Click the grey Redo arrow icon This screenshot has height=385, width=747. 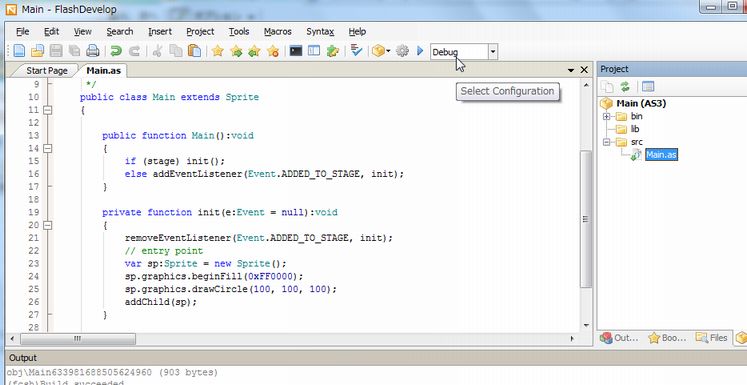135,51
